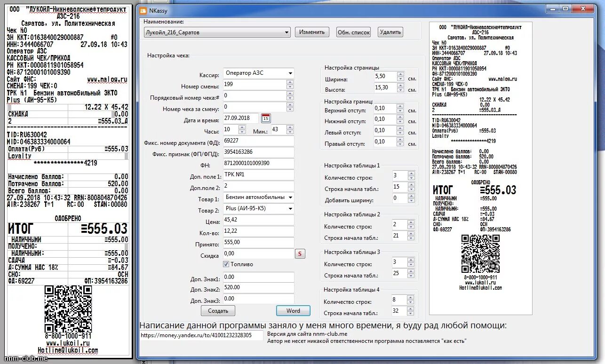Click the Дата и время field
The width and height of the screenshot is (605, 364).
241,119
